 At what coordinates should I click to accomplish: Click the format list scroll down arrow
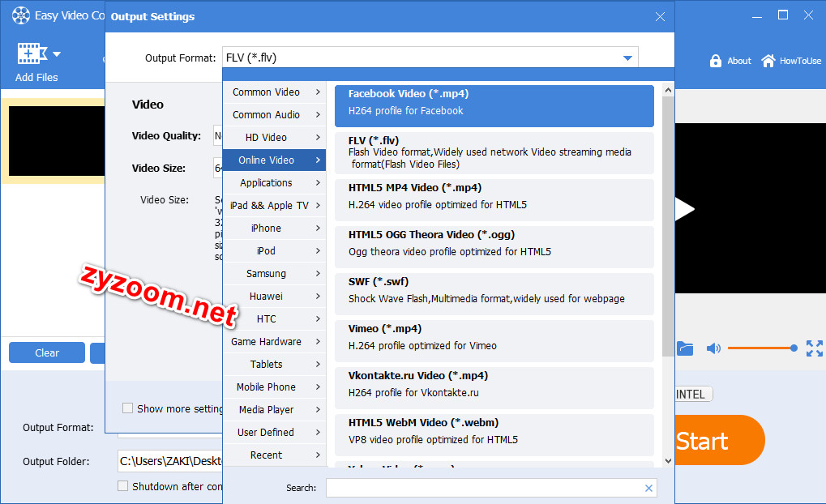(x=668, y=461)
